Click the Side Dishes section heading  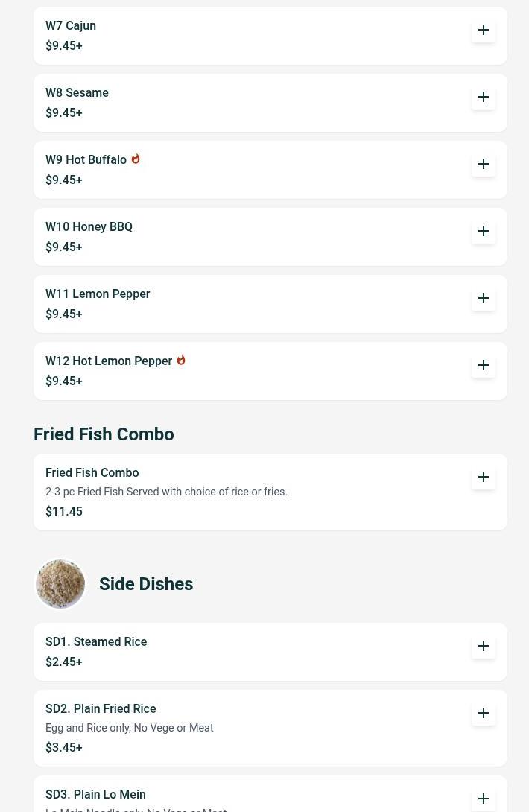point(146,584)
